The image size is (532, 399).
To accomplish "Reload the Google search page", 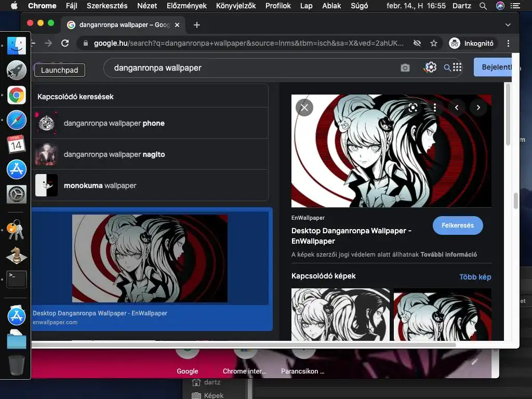I will (x=65, y=43).
